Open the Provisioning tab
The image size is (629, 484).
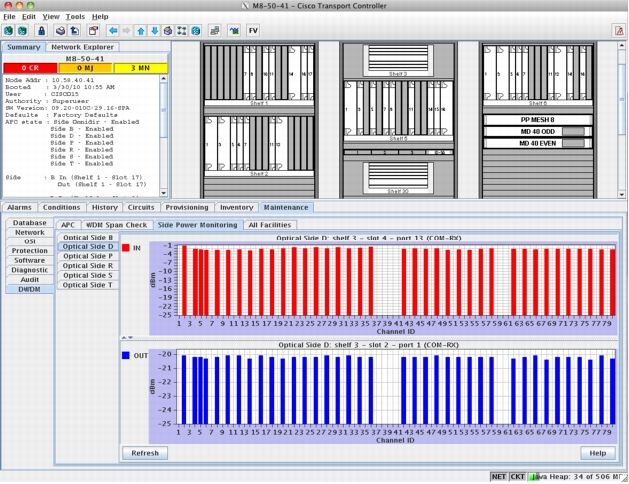[187, 207]
